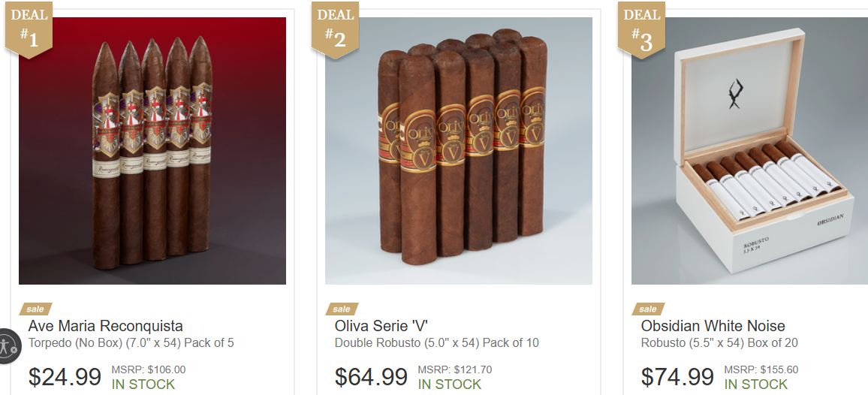Click the $74.99 price
Image resolution: width=868 pixels, height=395 pixels.
coord(677,377)
